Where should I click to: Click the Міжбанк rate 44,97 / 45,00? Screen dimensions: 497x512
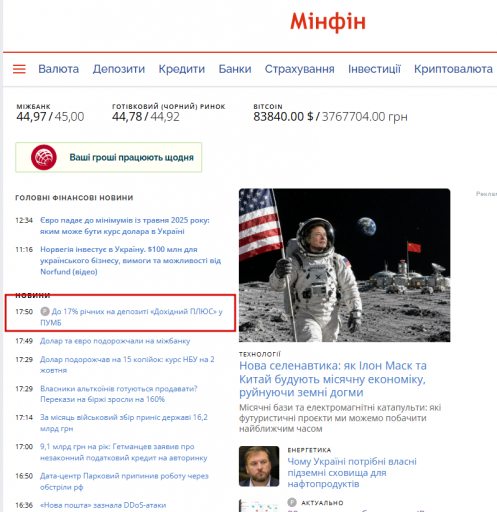click(50, 117)
